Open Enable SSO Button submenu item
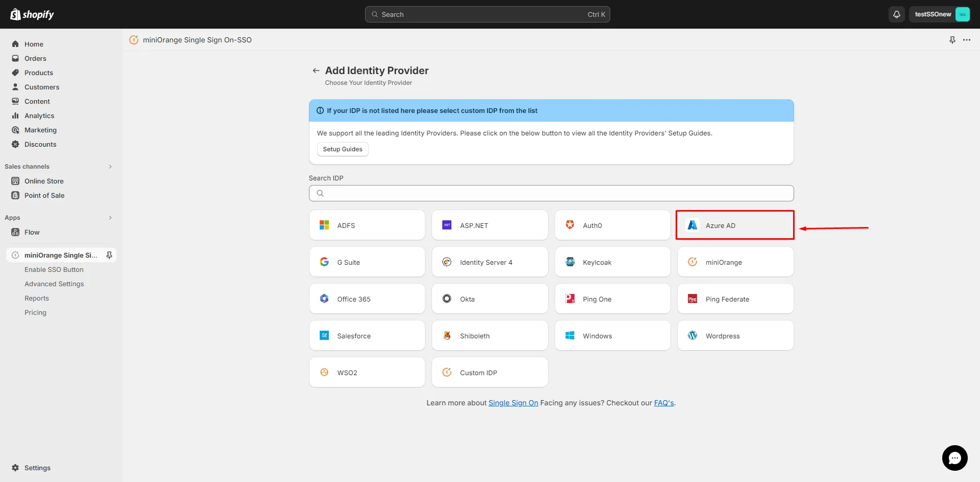This screenshot has width=980, height=482. click(x=54, y=269)
